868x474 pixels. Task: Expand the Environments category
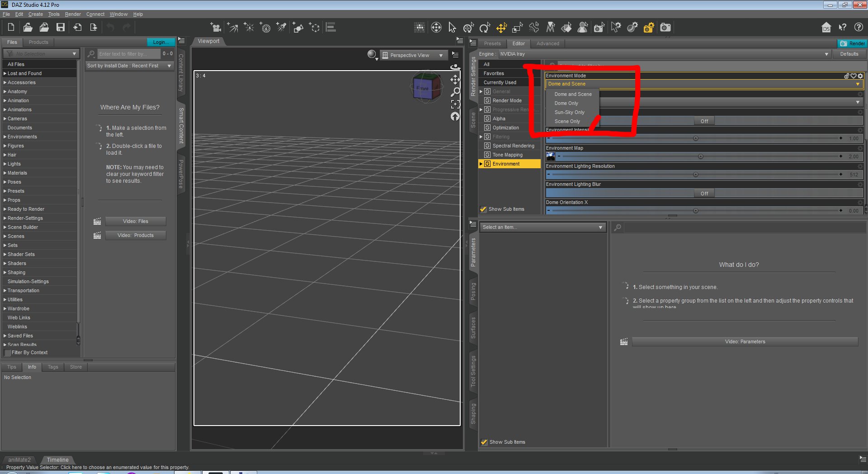(x=5, y=137)
